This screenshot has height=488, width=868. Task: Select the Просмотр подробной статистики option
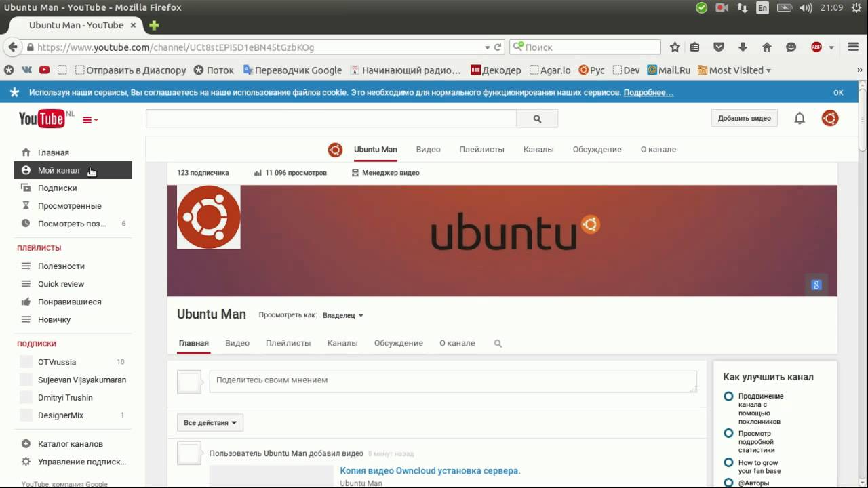coord(728,433)
